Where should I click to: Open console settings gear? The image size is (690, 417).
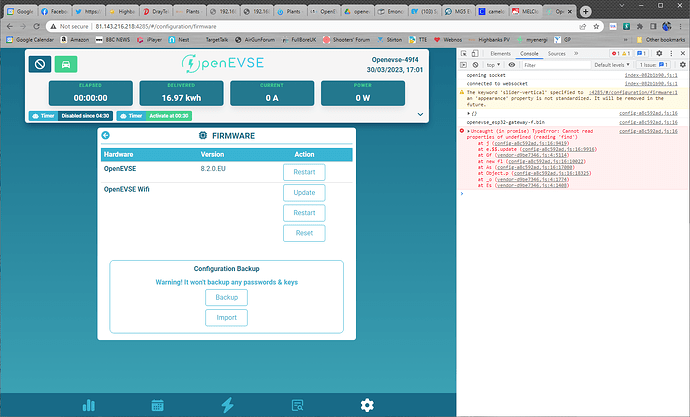(x=683, y=65)
